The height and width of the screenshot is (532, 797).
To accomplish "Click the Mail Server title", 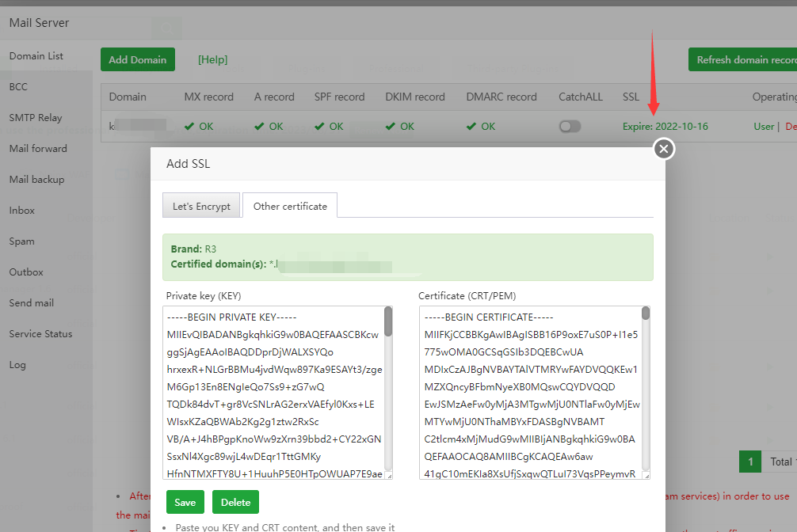I will (39, 23).
